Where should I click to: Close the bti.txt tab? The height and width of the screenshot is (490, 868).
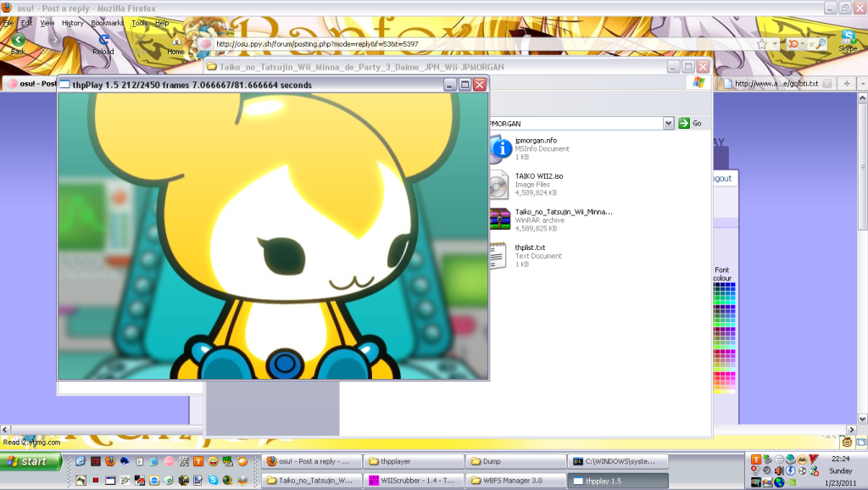[827, 84]
